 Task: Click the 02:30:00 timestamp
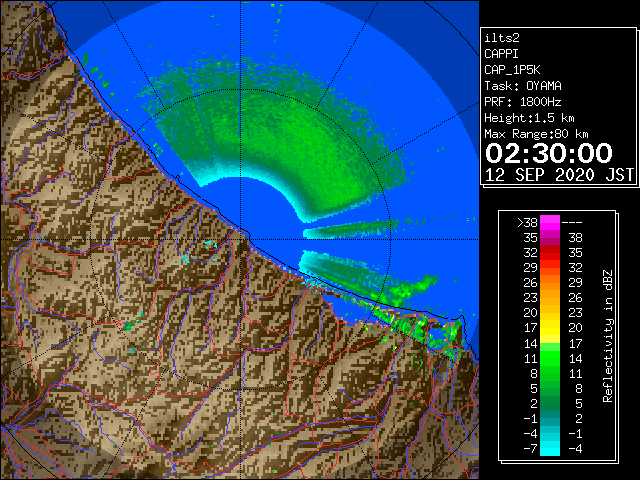[549, 153]
